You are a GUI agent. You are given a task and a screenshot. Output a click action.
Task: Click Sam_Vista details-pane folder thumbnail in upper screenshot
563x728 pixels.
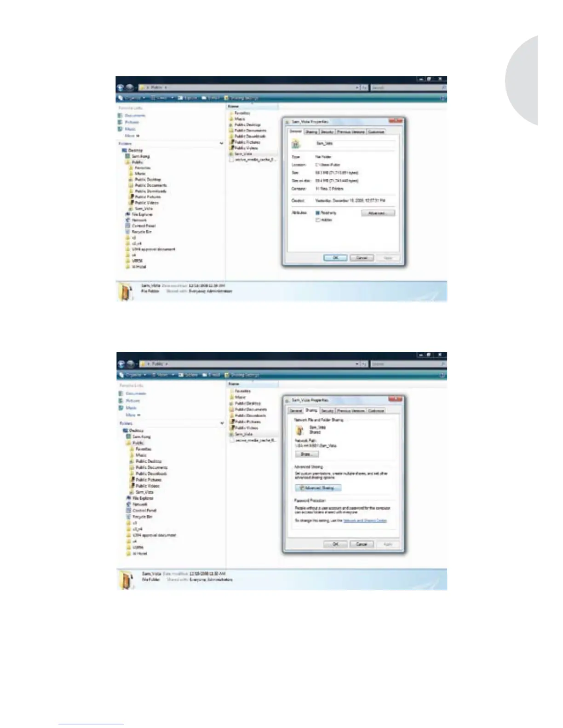[125, 291]
